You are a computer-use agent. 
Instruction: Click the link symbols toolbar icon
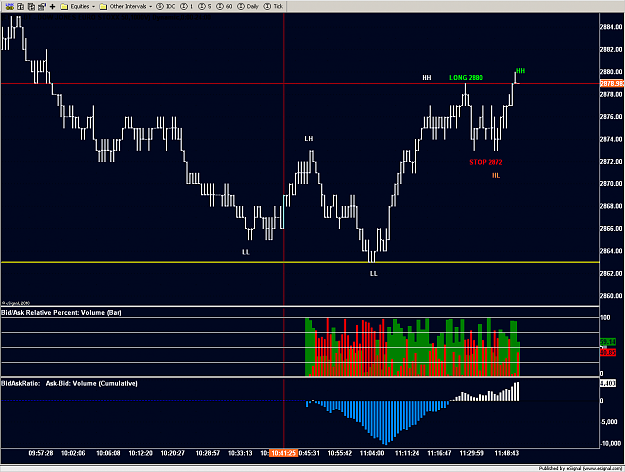[x=10, y=6]
